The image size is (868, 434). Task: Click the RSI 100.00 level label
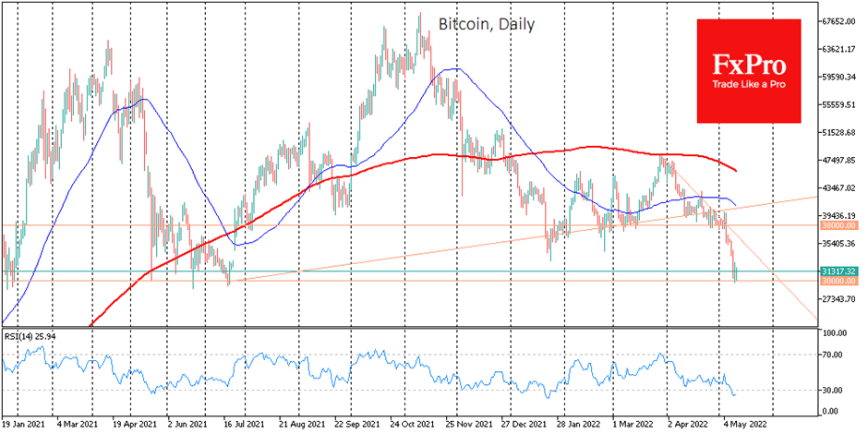point(835,333)
